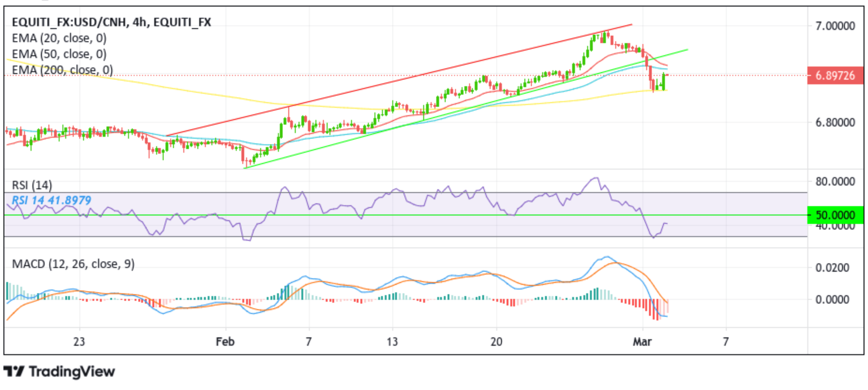The width and height of the screenshot is (868, 390).
Task: Click the TradingView logo
Action: point(59,371)
